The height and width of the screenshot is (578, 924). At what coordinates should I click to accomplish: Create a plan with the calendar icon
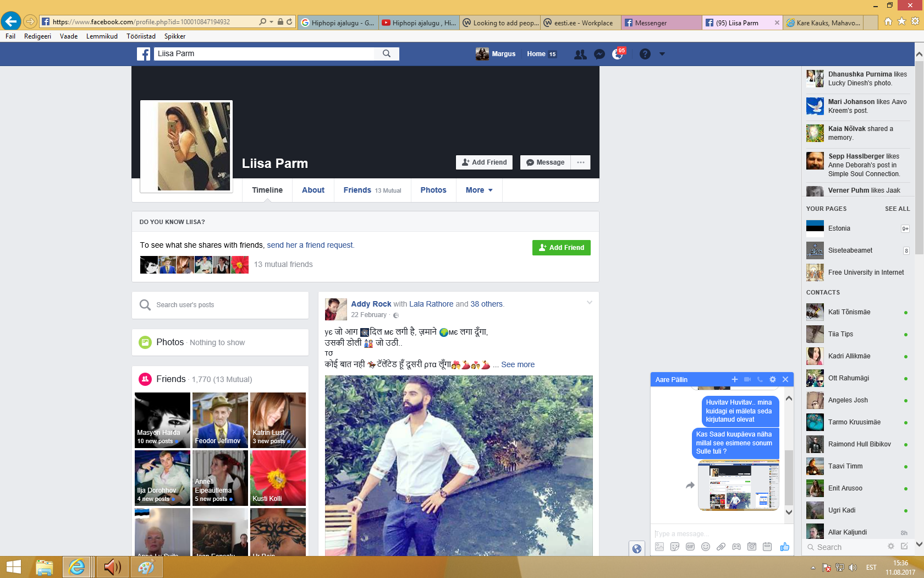tap(767, 547)
